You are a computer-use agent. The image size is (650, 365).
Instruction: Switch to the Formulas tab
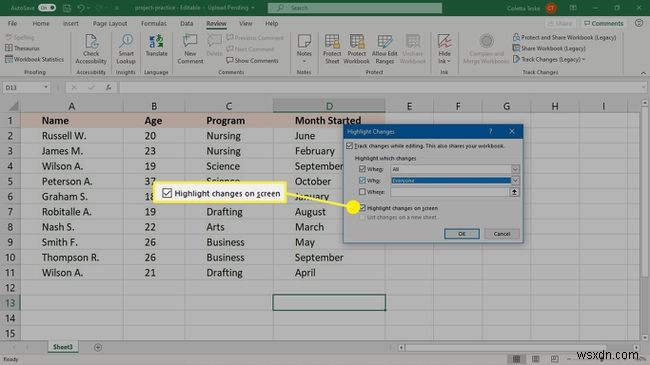[x=153, y=24]
